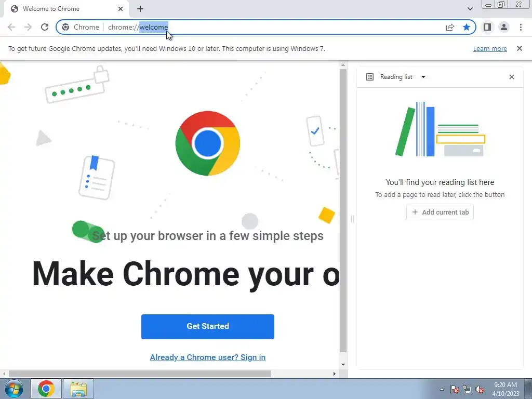
Task: Click 'Make Chrome your' heading text
Action: (185, 274)
